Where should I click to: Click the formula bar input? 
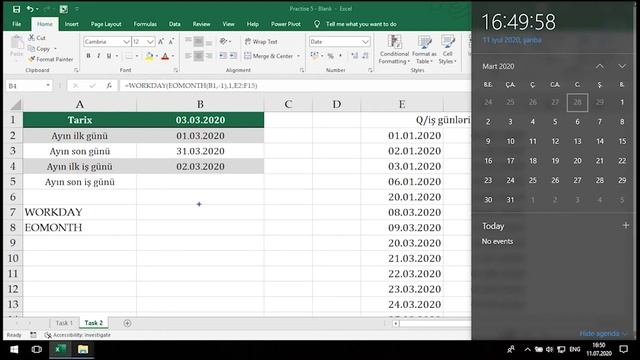pyautogui.click(x=295, y=86)
